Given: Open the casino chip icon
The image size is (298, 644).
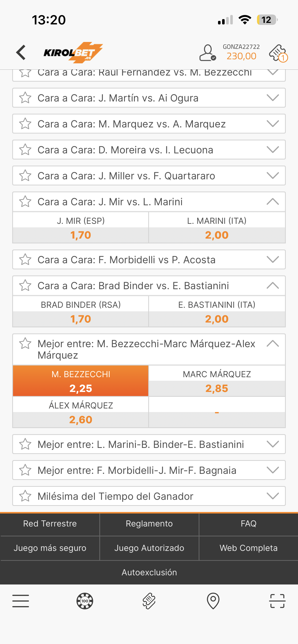Looking at the screenshot, I should coord(85,601).
